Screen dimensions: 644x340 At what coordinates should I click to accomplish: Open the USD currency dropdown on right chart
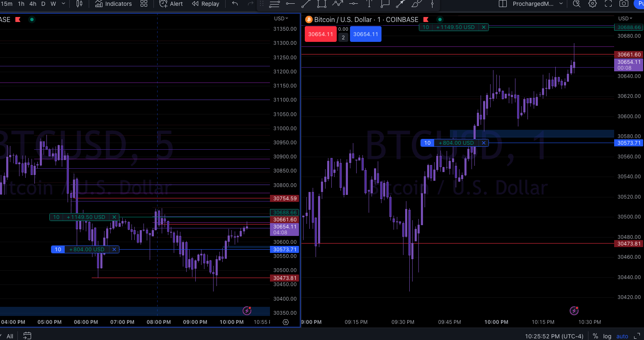tap(625, 18)
